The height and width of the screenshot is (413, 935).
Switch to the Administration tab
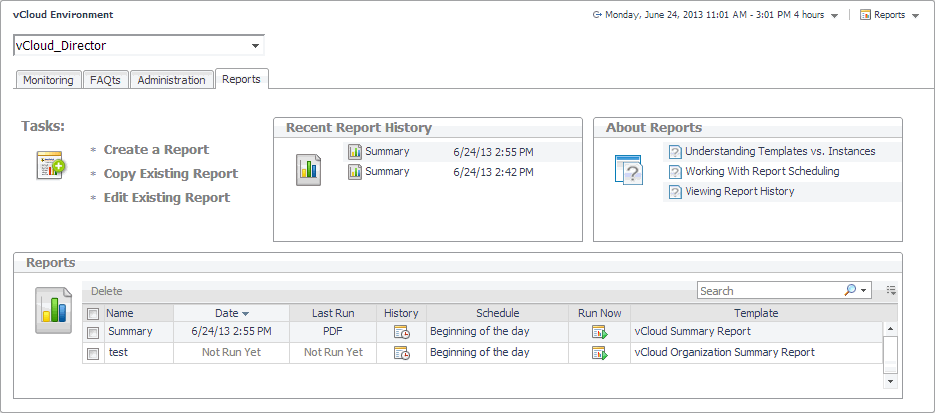click(x=171, y=80)
